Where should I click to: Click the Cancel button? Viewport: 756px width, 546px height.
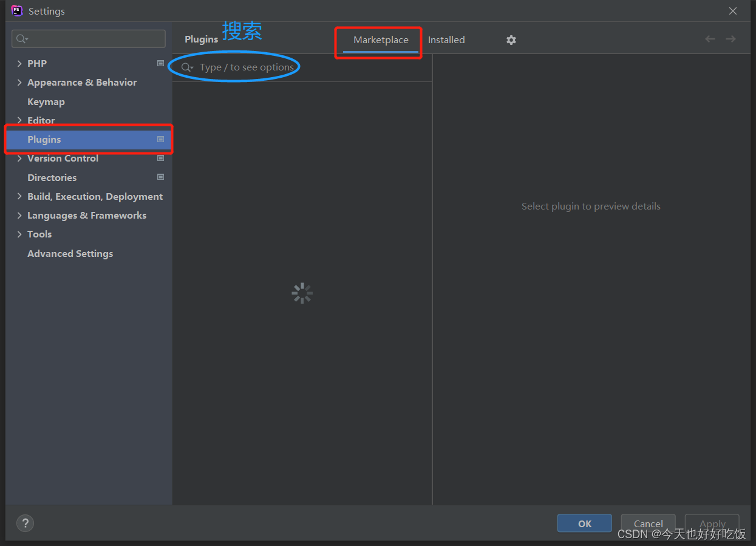(x=648, y=524)
